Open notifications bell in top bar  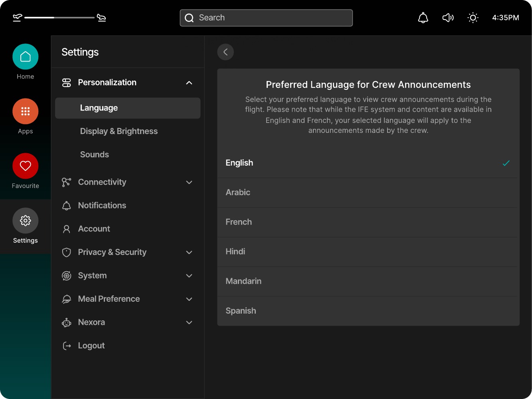tap(423, 18)
